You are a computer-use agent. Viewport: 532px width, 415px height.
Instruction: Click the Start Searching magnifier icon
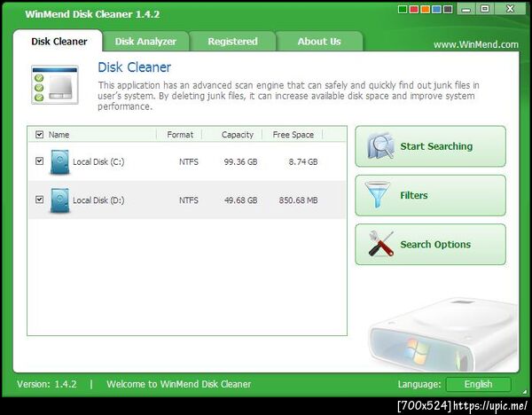click(381, 146)
